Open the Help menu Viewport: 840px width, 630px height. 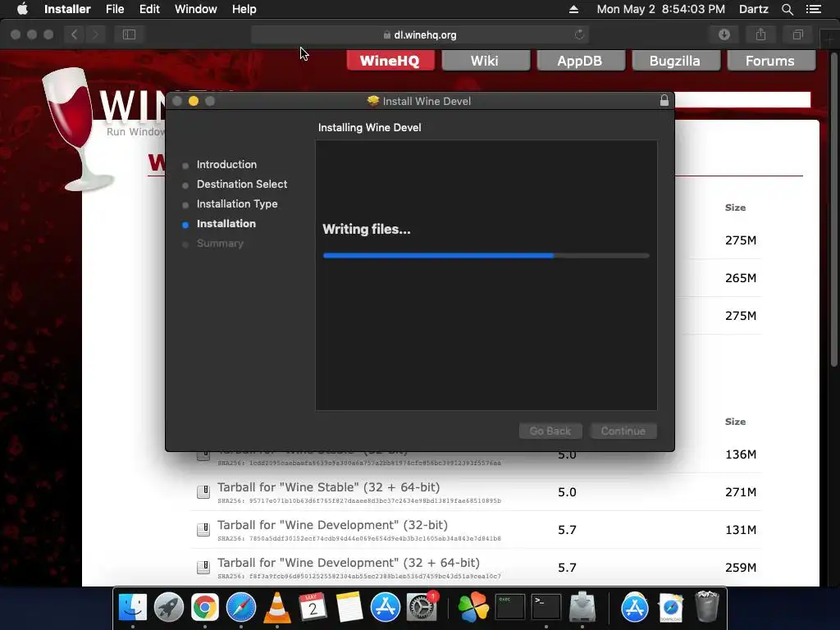click(244, 9)
